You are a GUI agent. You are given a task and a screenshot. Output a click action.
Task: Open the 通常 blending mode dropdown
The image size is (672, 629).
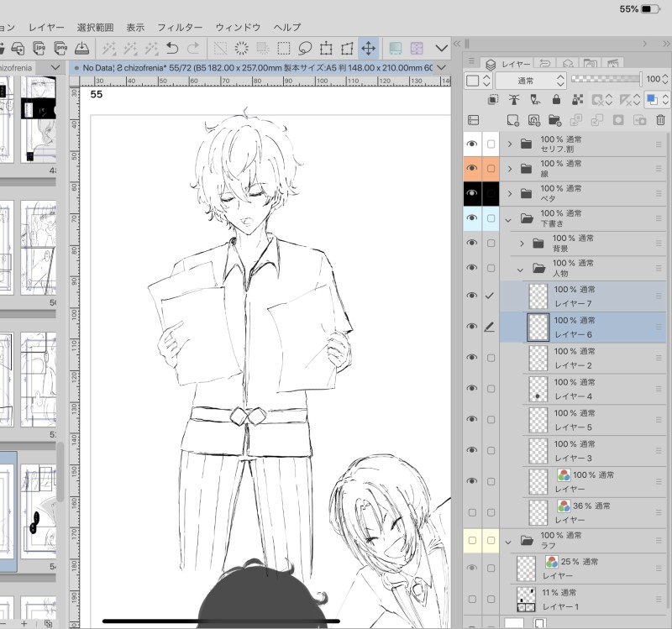click(x=531, y=81)
